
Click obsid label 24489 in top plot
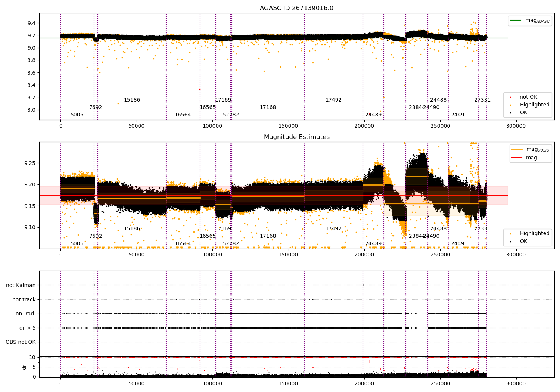(x=373, y=115)
